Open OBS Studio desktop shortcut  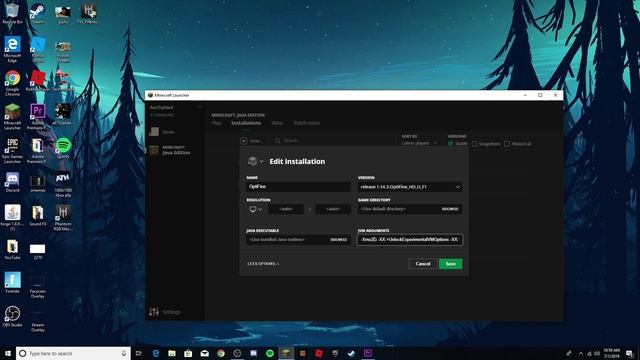[x=12, y=317]
